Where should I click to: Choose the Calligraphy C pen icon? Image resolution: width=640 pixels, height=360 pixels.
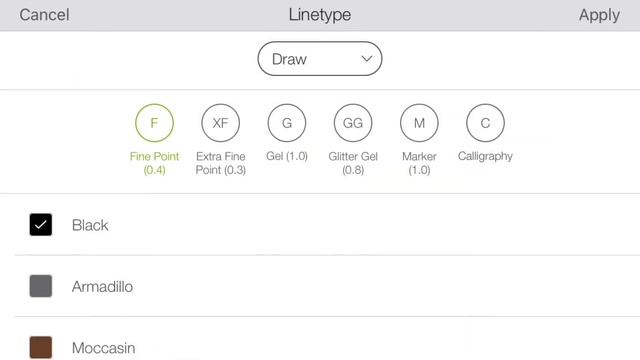point(485,123)
